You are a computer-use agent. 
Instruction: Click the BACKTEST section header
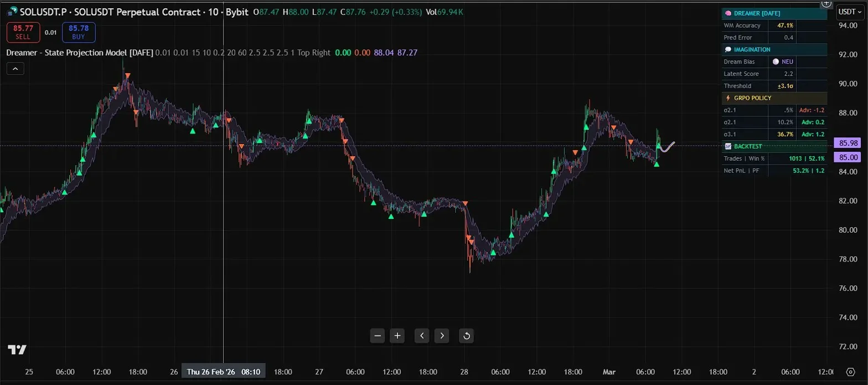click(774, 146)
